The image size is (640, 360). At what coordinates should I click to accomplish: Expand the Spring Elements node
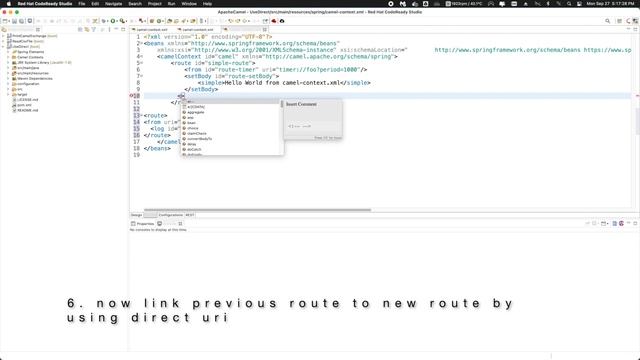coord(8,52)
